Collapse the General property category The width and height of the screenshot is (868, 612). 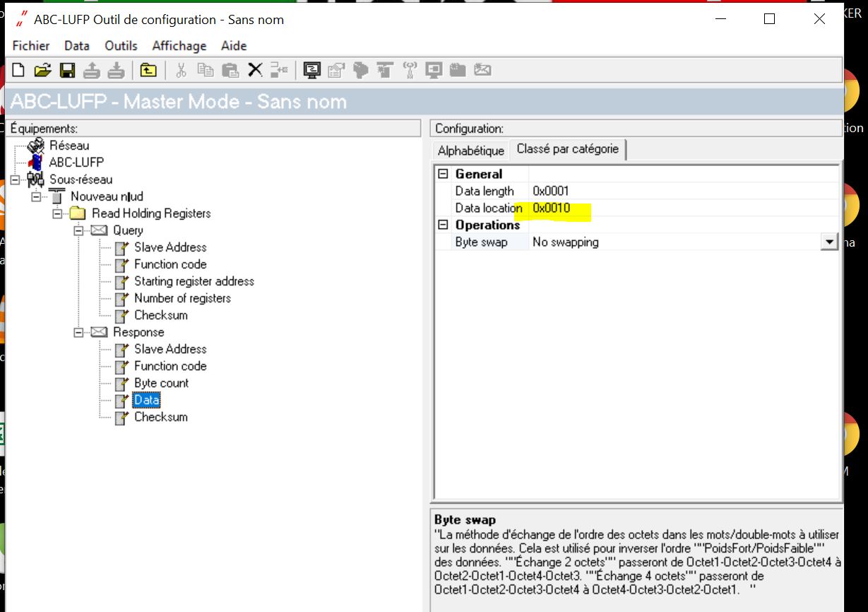[443, 175]
